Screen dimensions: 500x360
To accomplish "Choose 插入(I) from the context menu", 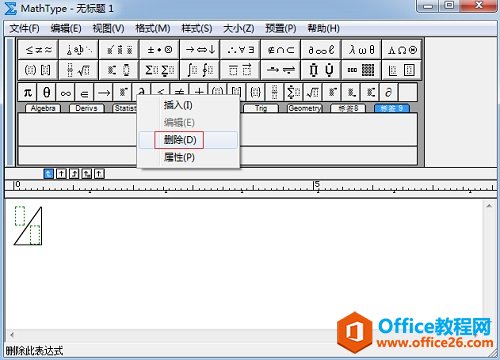I will tap(188, 105).
